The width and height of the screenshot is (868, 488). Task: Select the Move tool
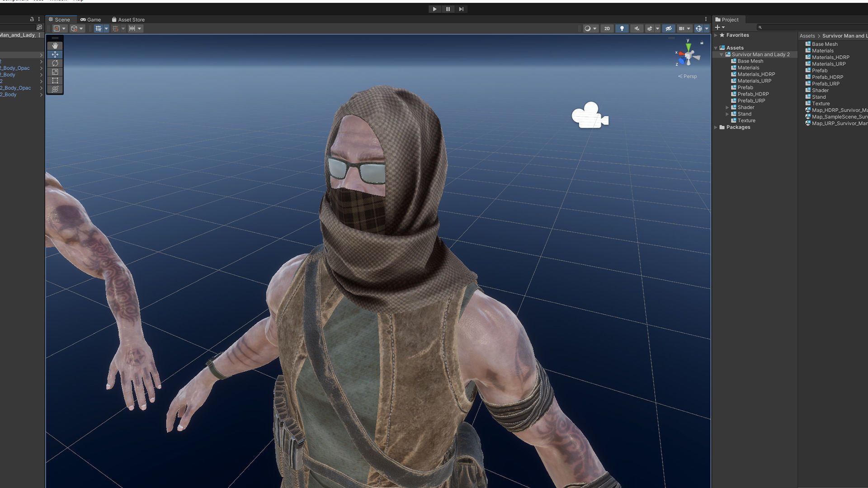[x=55, y=54]
